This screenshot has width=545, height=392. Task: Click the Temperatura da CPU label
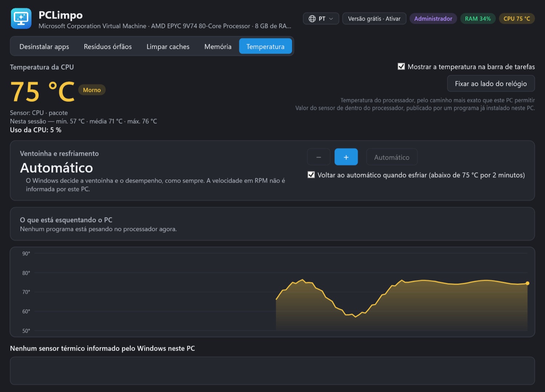[42, 67]
